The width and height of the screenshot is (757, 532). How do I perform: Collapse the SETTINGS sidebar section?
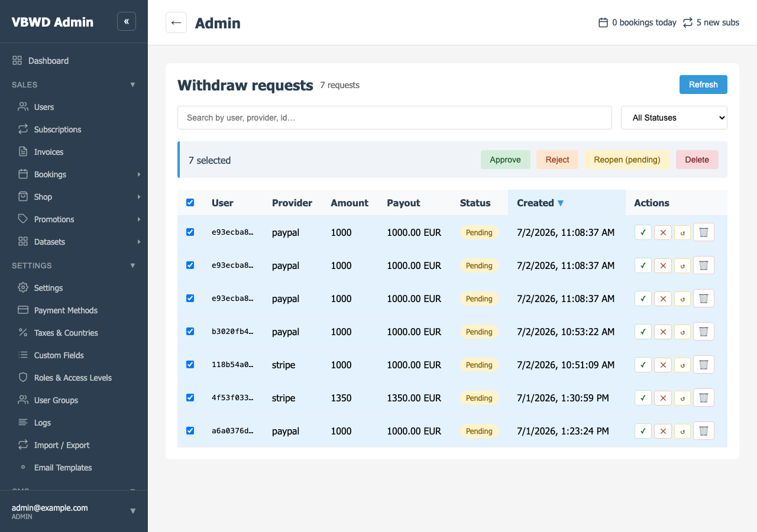coord(132,266)
